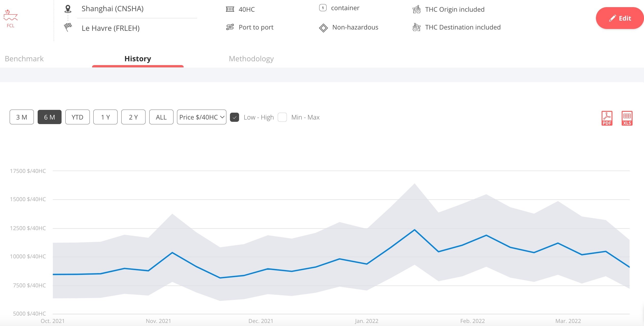Enable the Min - Max checkbox

tap(282, 117)
